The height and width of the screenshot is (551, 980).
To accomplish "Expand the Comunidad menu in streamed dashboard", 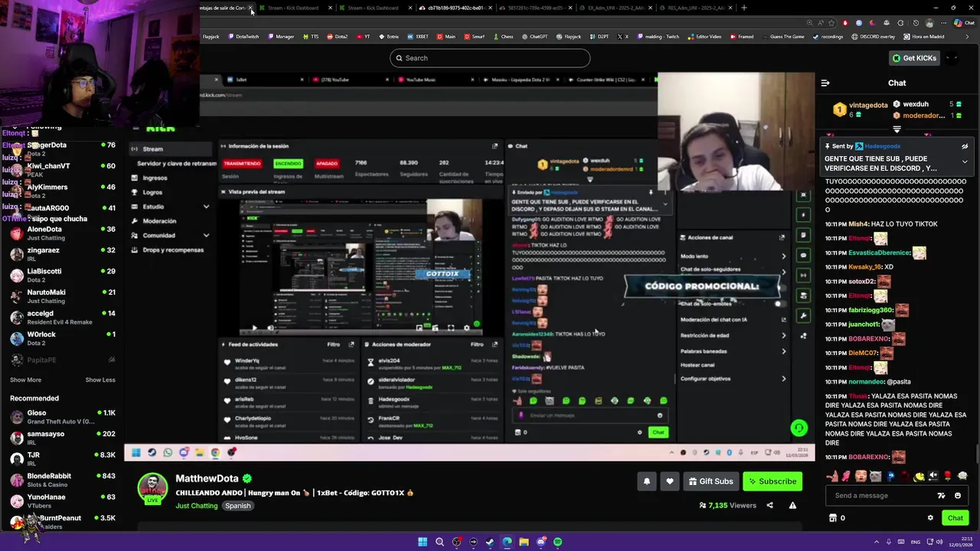I will pos(206,235).
